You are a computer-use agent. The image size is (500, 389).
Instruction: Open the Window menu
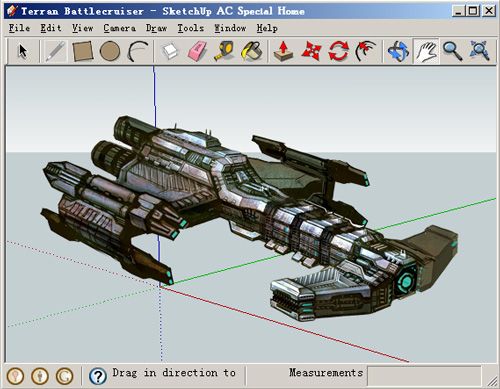click(230, 28)
